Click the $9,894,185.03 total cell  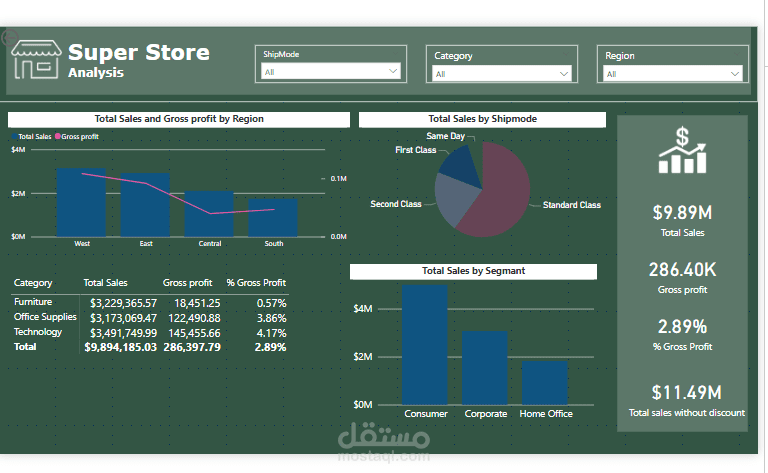(120, 347)
